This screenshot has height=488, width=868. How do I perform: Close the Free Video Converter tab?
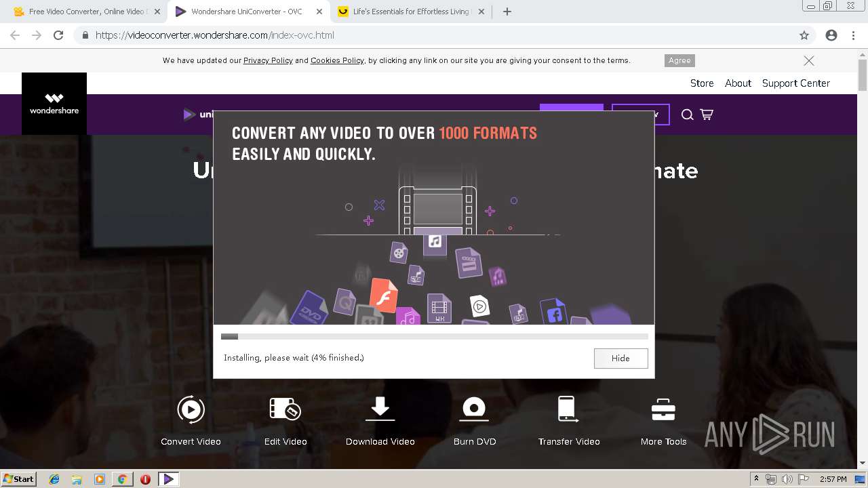click(157, 12)
